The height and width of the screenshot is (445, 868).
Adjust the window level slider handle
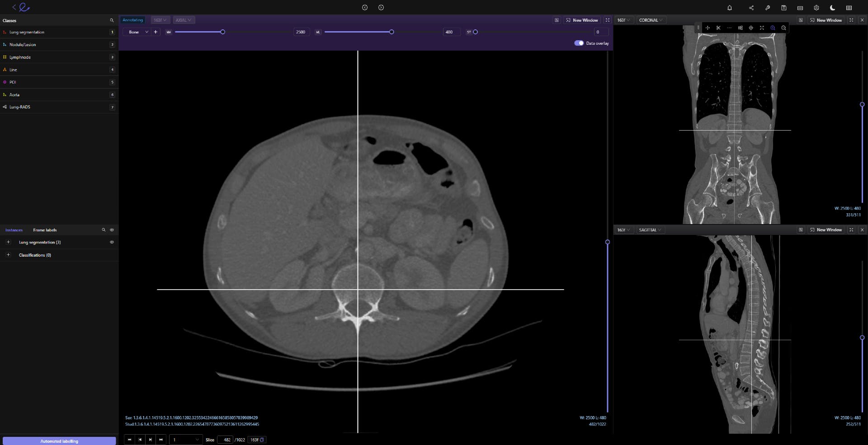click(x=392, y=32)
